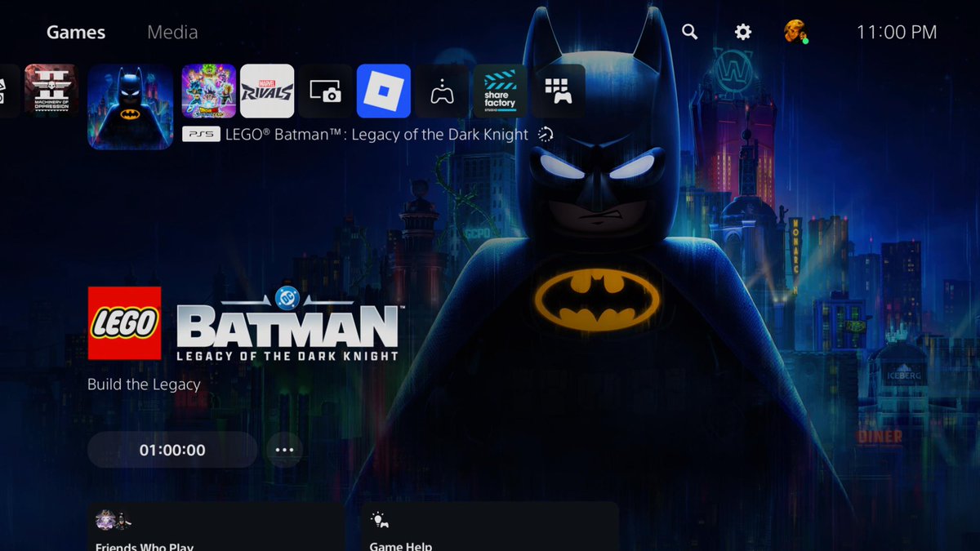Click the friends avatars in Friends Who Play
980x551 pixels.
tap(114, 521)
